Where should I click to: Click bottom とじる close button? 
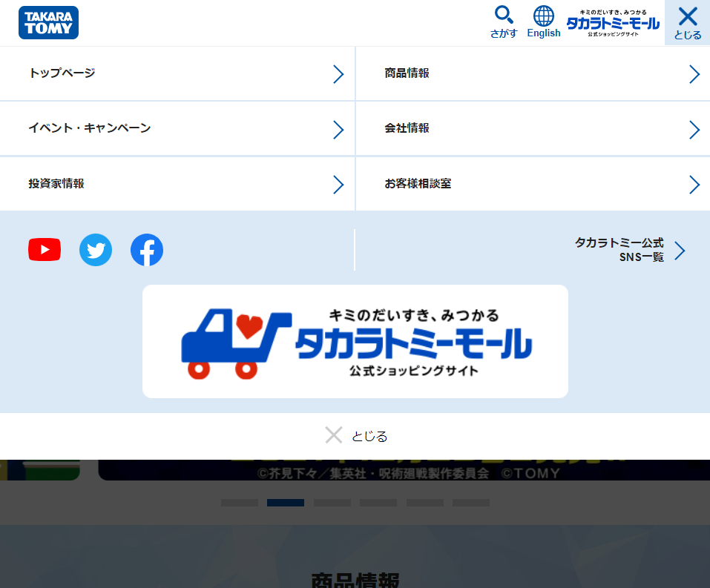356,435
